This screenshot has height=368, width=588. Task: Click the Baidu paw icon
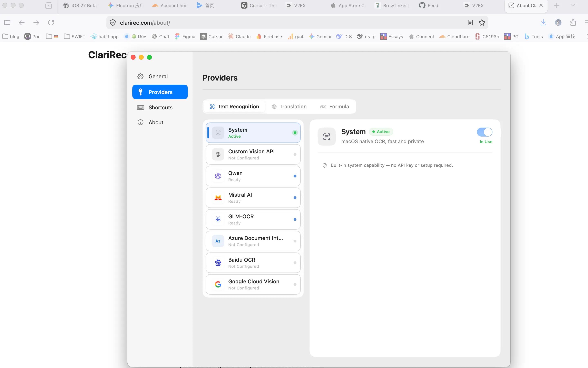[218, 263]
